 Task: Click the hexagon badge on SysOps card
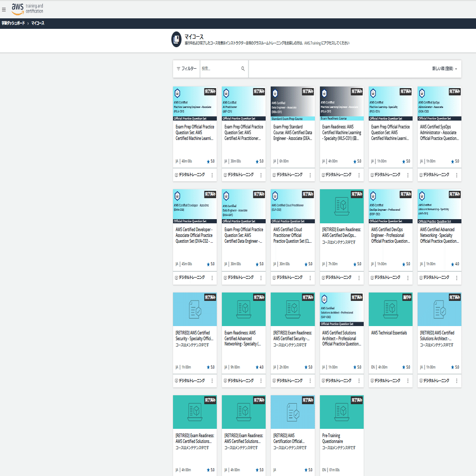tap(422, 93)
